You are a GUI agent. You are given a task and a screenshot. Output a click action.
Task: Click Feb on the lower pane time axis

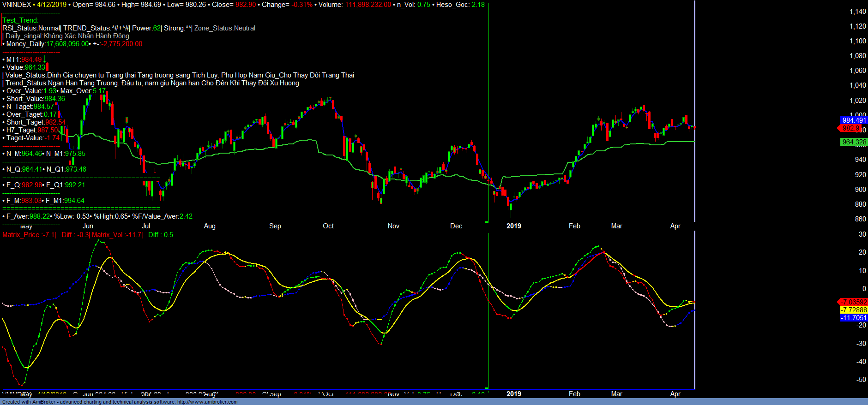(574, 394)
